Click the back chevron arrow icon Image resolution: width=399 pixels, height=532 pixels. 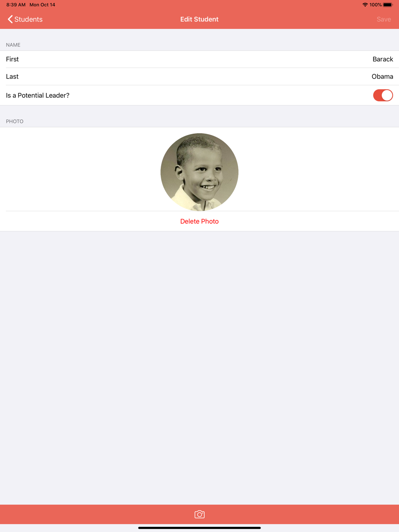coord(10,19)
